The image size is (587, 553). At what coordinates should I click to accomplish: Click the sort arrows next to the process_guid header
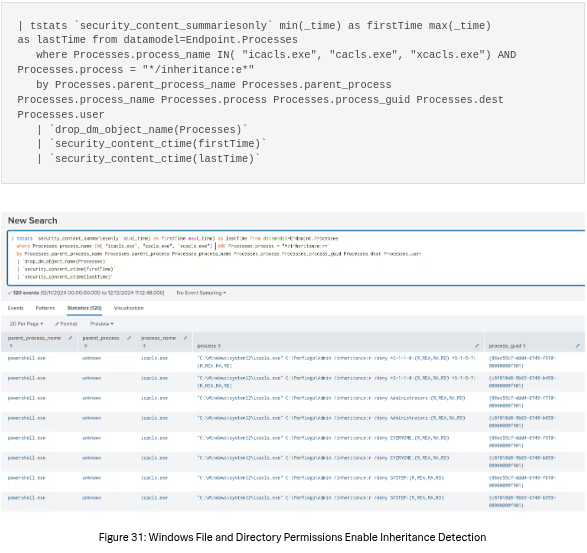[524, 346]
